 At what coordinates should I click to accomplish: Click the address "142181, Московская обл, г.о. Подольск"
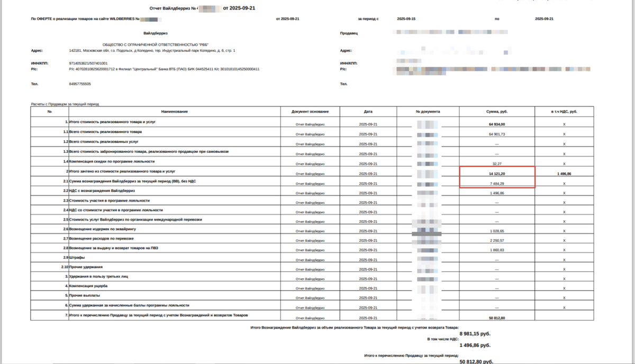[152, 50]
